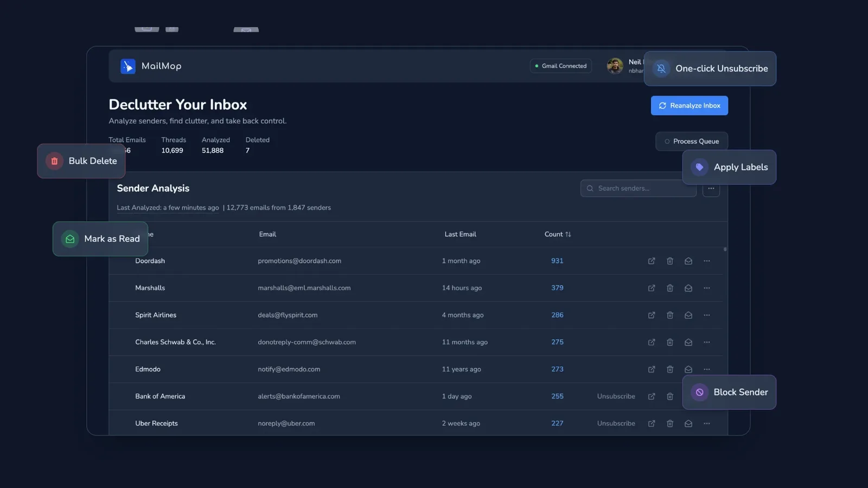The image size is (868, 488).
Task: Open Doordash sender in external link
Action: click(x=652, y=261)
